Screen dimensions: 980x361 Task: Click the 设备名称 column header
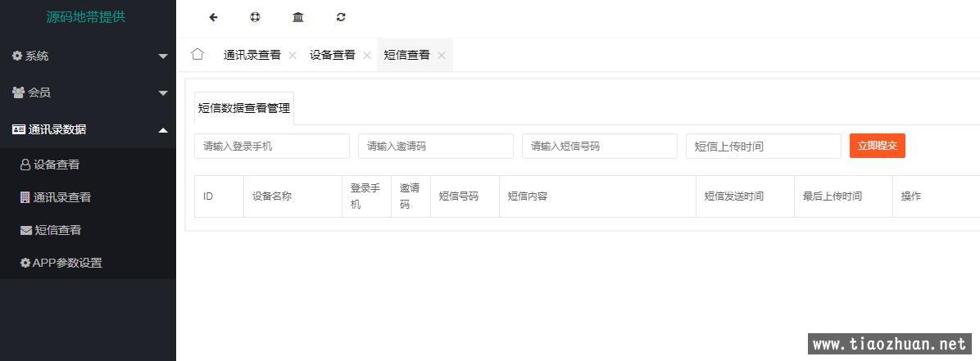[293, 196]
